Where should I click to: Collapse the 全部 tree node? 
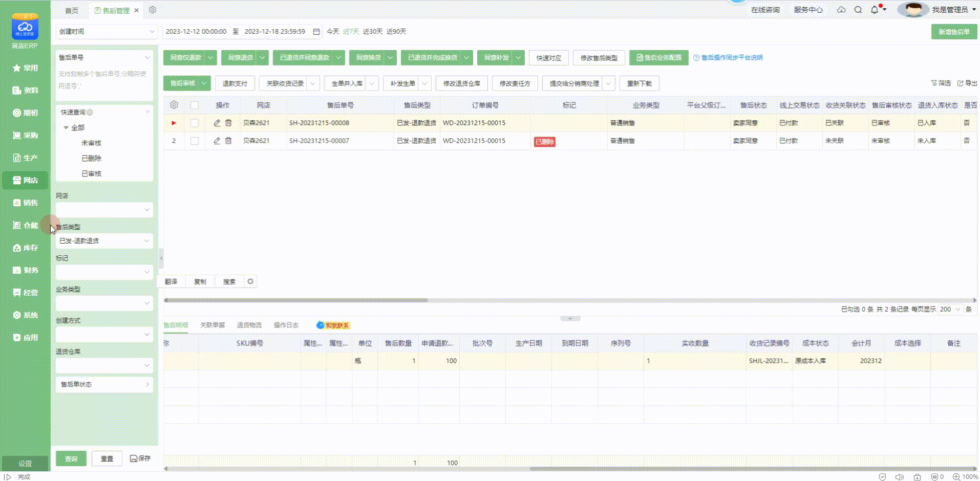point(66,127)
